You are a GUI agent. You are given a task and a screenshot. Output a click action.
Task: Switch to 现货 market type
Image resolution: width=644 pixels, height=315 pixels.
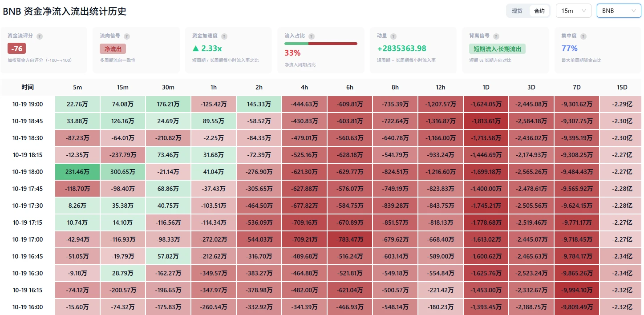click(517, 11)
